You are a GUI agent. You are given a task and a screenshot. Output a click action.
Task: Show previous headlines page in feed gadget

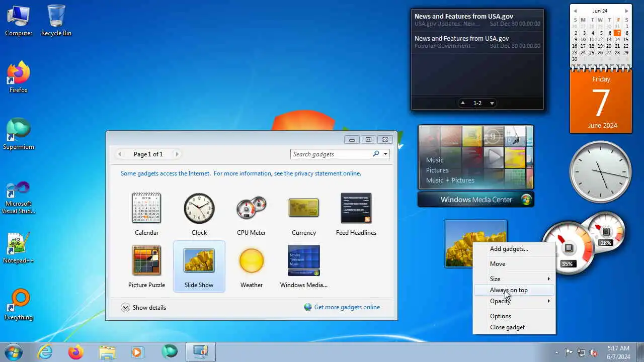pos(463,103)
